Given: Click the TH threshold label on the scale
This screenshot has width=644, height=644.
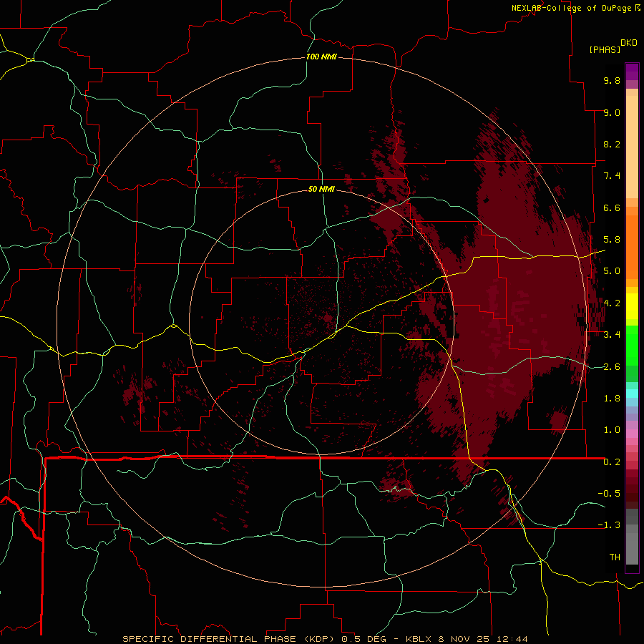Looking at the screenshot, I should pos(615,557).
